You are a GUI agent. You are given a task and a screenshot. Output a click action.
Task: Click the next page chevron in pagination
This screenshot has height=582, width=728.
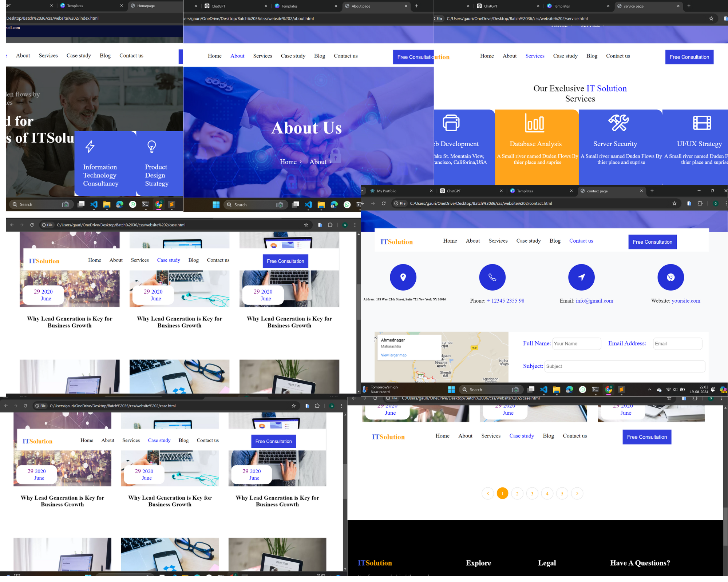[577, 494]
